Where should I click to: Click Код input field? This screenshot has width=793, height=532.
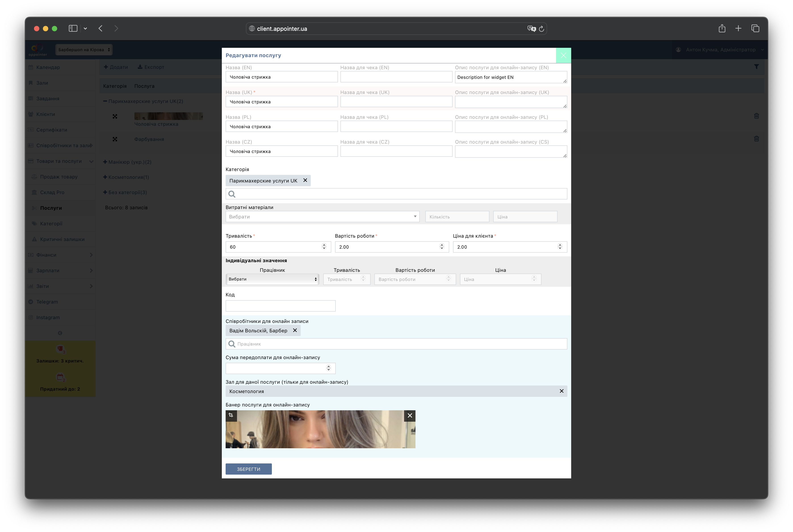point(280,306)
